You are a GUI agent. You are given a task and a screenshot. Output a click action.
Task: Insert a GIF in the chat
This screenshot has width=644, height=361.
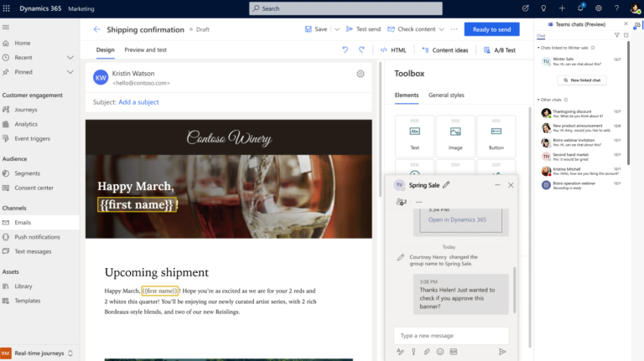[454, 352]
